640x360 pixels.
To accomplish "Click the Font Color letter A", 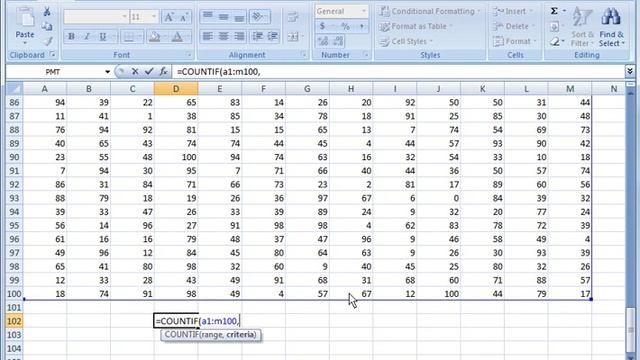I will pyautogui.click(x=177, y=37).
